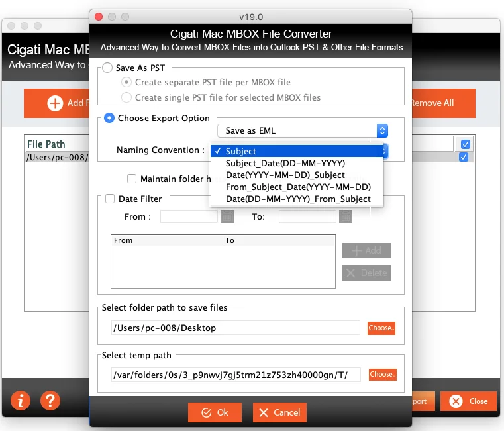This screenshot has height=431, width=504.
Task: Click the To date input field
Action: pos(307,216)
